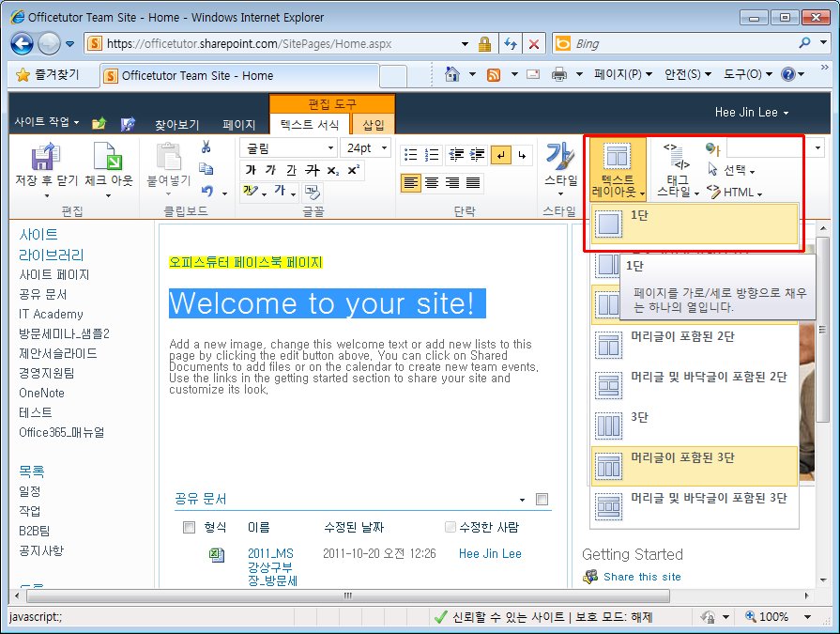Toggle italic formatting
Viewport: 840px width, 634px height.
click(x=270, y=170)
